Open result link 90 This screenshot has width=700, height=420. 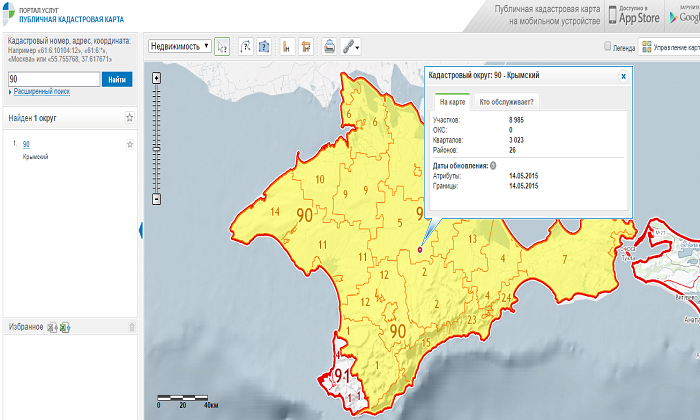[x=26, y=144]
